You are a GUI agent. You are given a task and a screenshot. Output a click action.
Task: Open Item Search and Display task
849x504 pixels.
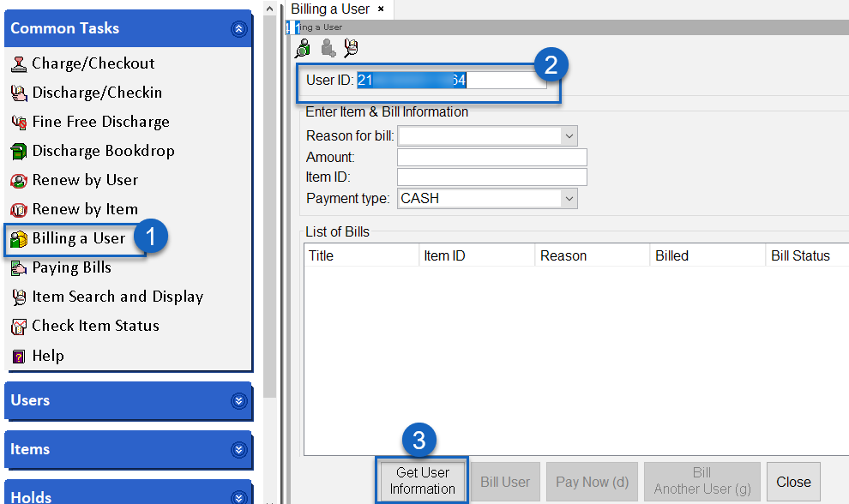click(117, 297)
